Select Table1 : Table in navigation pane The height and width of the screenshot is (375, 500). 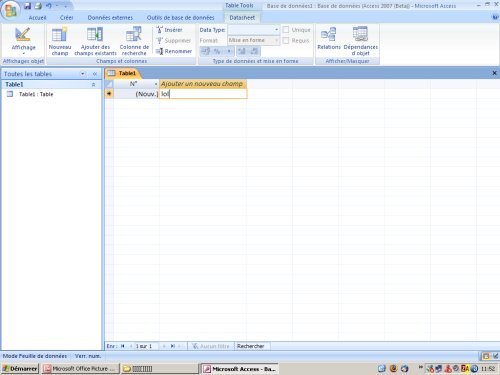36,94
